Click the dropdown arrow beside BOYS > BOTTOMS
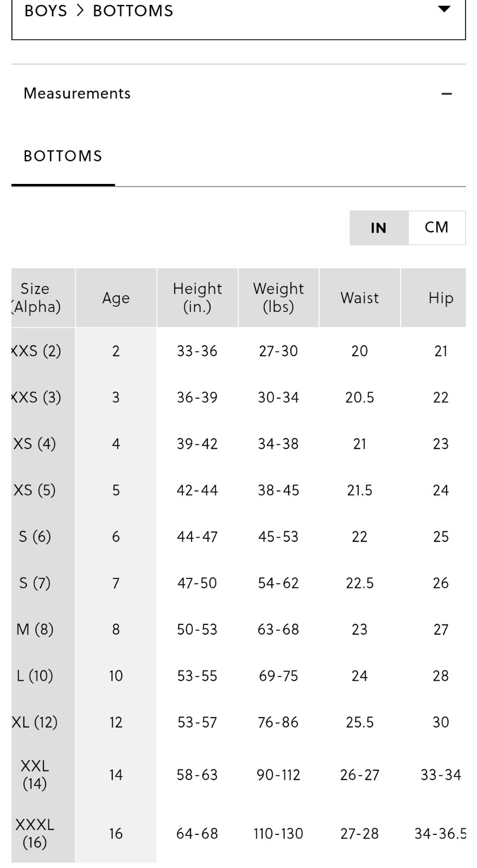Image resolution: width=477 pixels, height=868 pixels. [x=444, y=9]
